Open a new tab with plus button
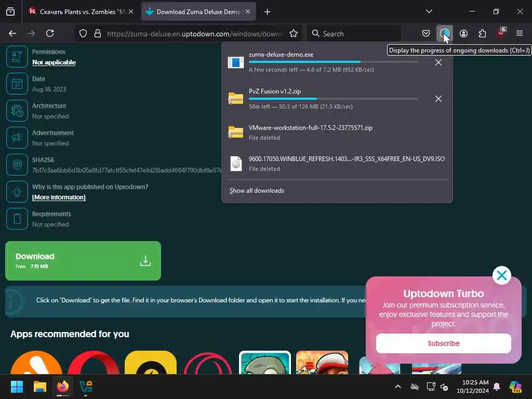The image size is (532, 399). 268,12
